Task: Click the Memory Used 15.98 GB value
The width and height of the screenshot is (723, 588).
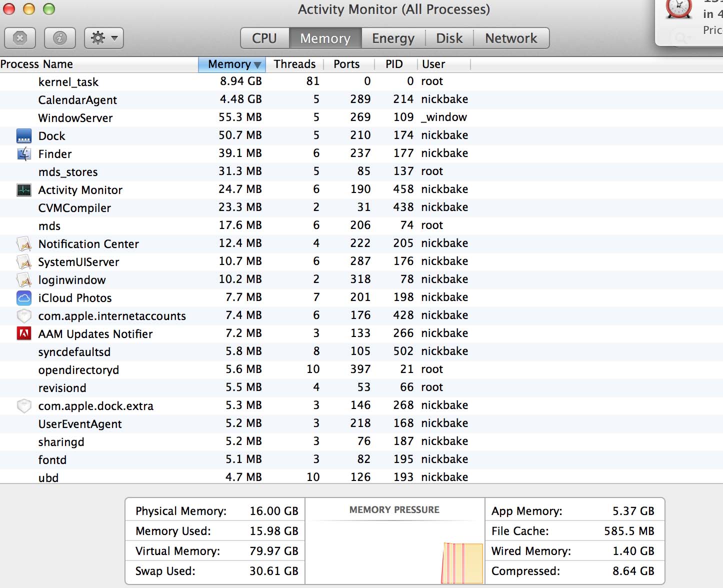Action: pyautogui.click(x=274, y=531)
